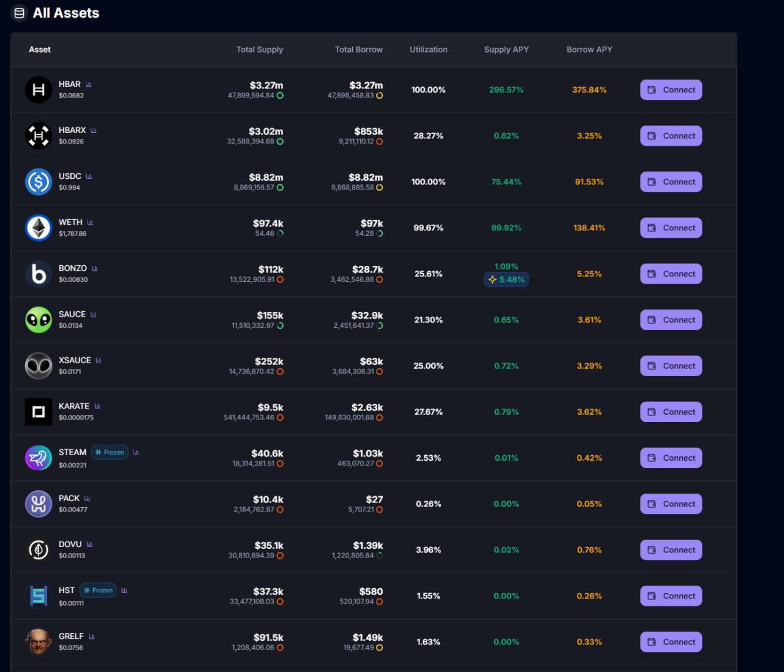Click WETH supply cap progress indicator
This screenshot has height=672, width=784.
pos(280,233)
